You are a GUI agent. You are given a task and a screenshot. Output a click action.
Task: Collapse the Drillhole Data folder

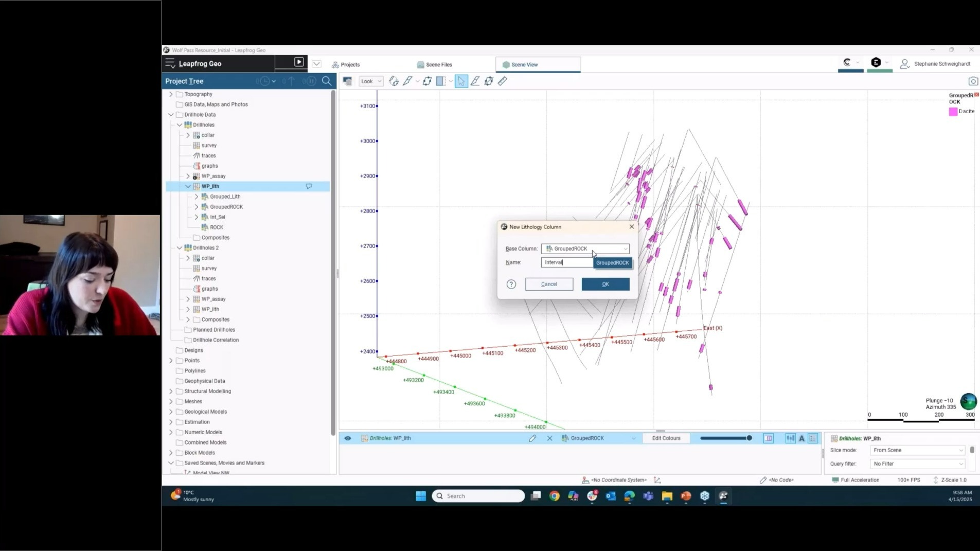[171, 115]
